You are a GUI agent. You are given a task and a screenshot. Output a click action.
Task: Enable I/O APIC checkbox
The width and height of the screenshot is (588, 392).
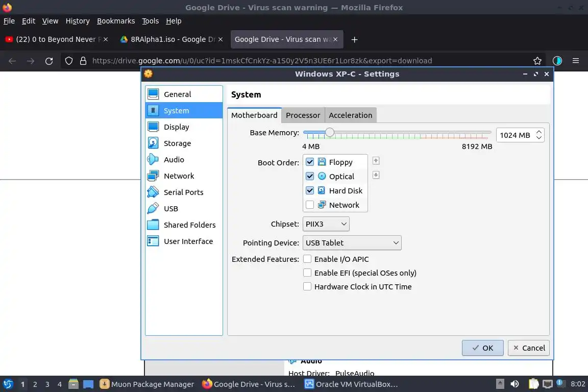click(307, 259)
